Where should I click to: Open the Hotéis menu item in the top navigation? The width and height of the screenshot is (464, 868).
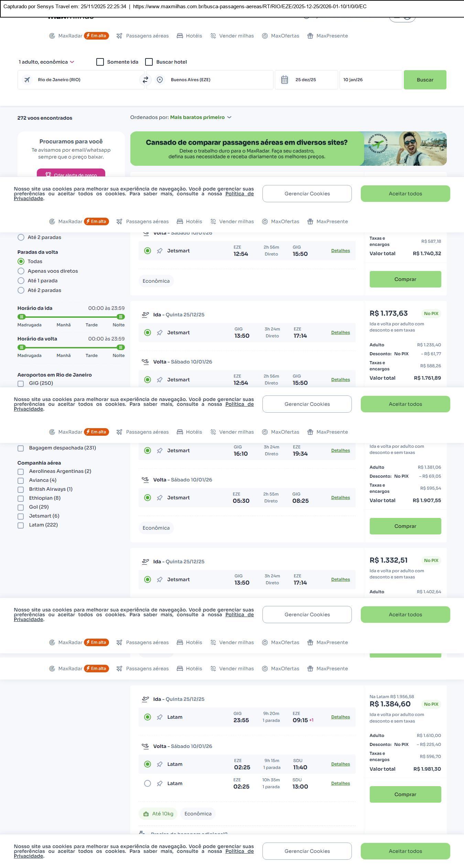(x=190, y=36)
